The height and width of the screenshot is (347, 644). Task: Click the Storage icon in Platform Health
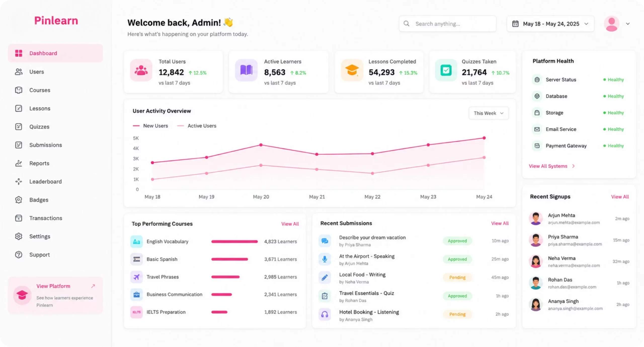click(537, 113)
